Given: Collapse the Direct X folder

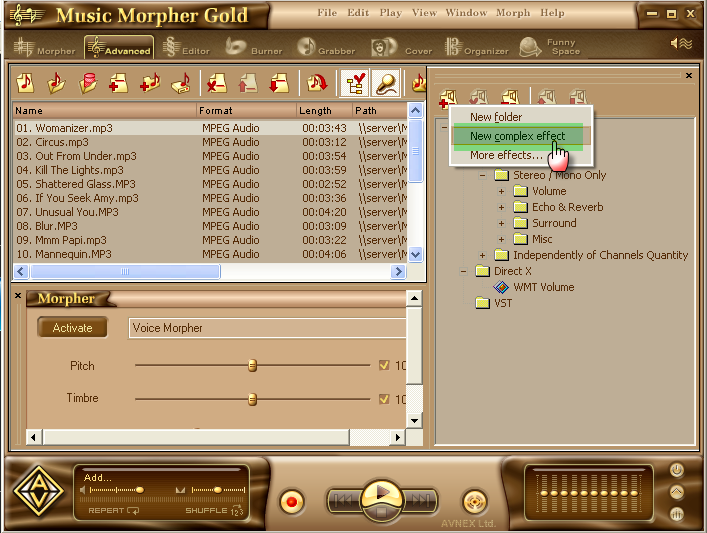Looking at the screenshot, I should pyautogui.click(x=463, y=271).
